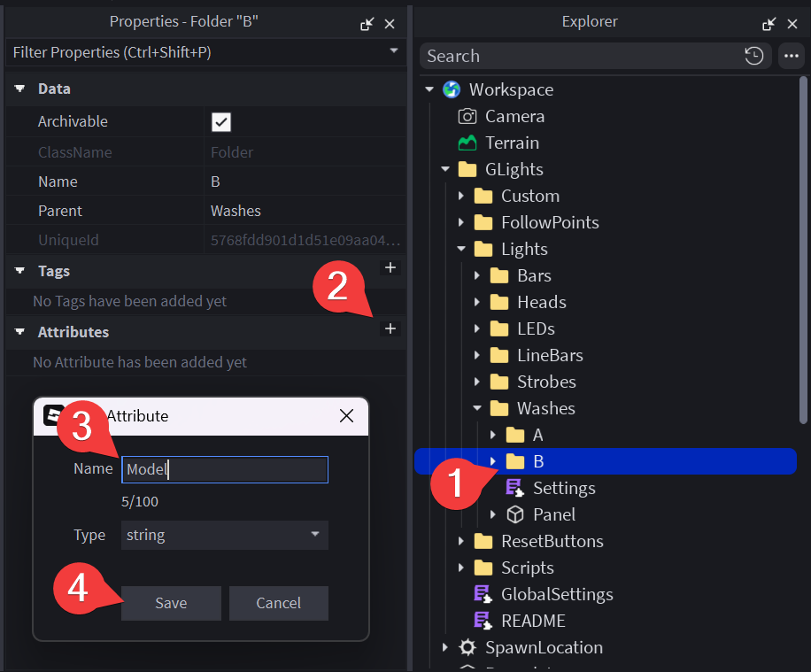
Task: Select the README item in Explorer
Action: pyautogui.click(x=532, y=621)
